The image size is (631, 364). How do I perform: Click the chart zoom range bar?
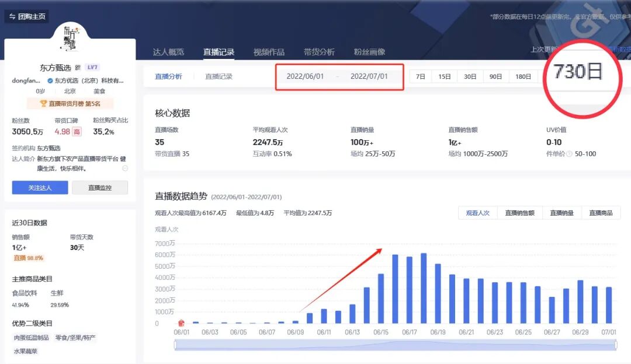click(396, 345)
